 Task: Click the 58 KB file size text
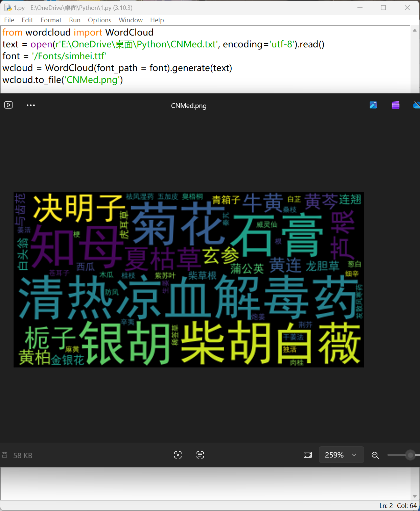click(23, 456)
